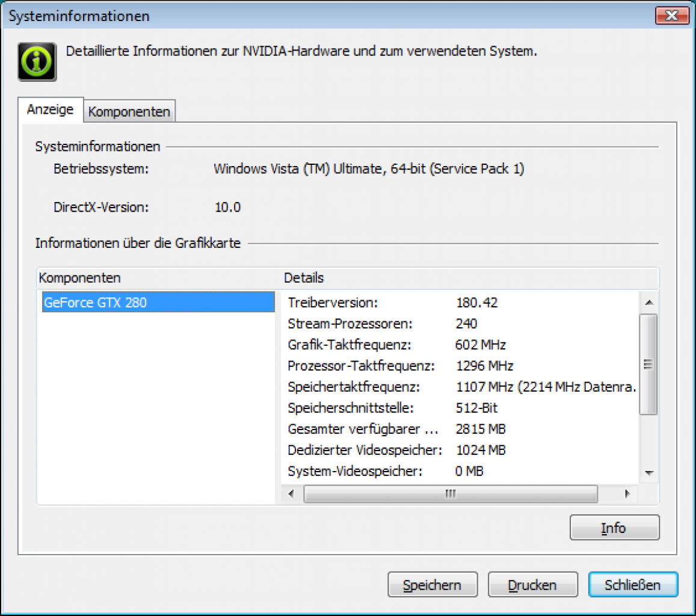This screenshot has height=616, width=696.
Task: Click the Prozessor-Taktfrequenz label
Action: click(362, 366)
